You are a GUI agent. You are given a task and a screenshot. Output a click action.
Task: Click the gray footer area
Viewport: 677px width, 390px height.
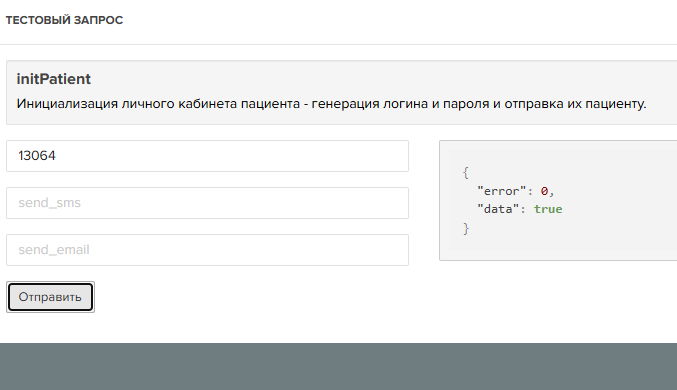click(x=338, y=367)
